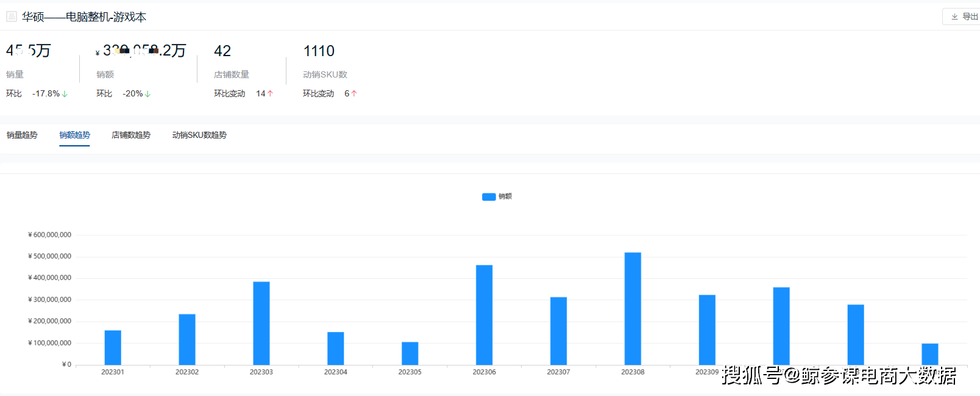Click the 202301 sales bar
Viewport: 980px width, 396px height.
pyautogui.click(x=113, y=348)
